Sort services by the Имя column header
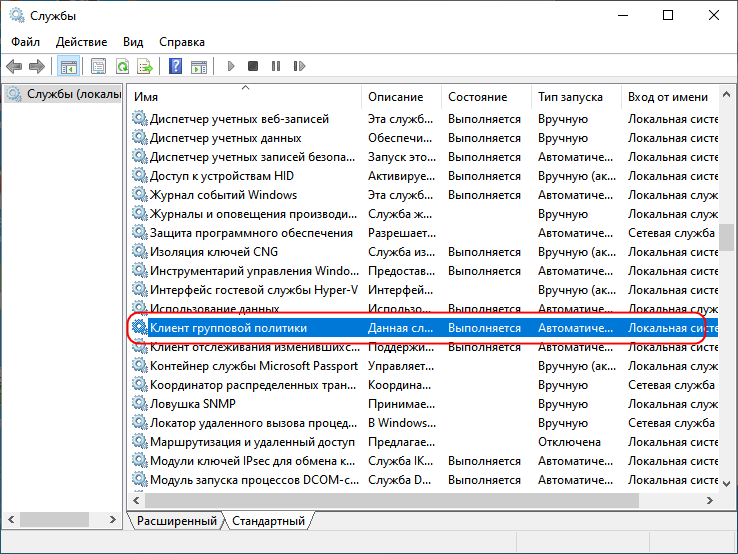Screen dimensions: 738x554 point(146,97)
